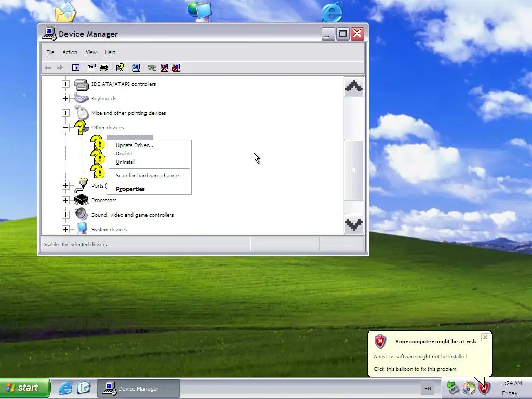This screenshot has height=399, width=532.
Task: Select the Mice and other pointing devices icon
Action: 82,113
